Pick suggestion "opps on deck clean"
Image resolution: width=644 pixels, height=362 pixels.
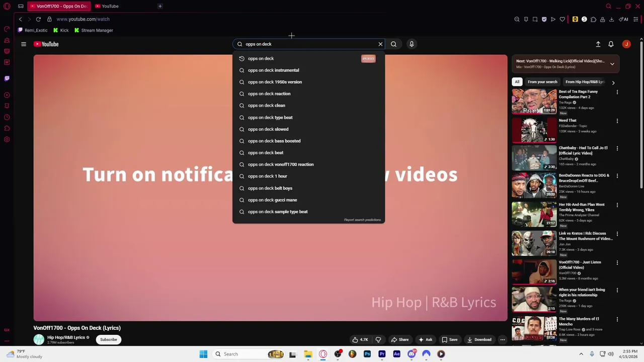tap(308, 106)
